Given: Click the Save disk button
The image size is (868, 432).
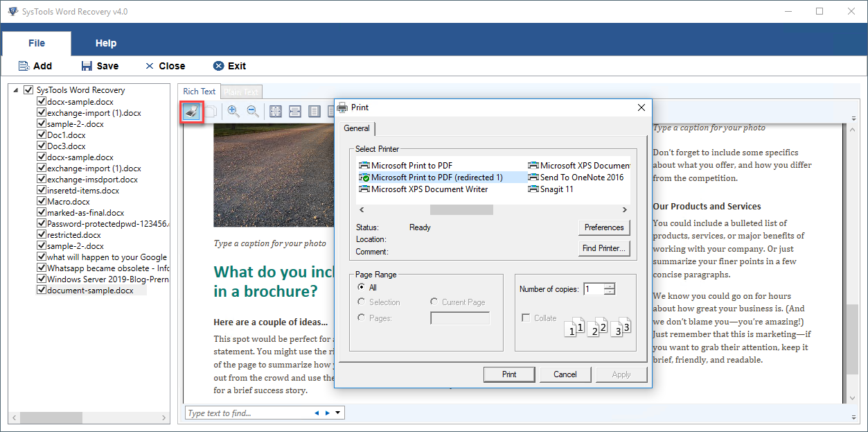Looking at the screenshot, I should pyautogui.click(x=100, y=66).
